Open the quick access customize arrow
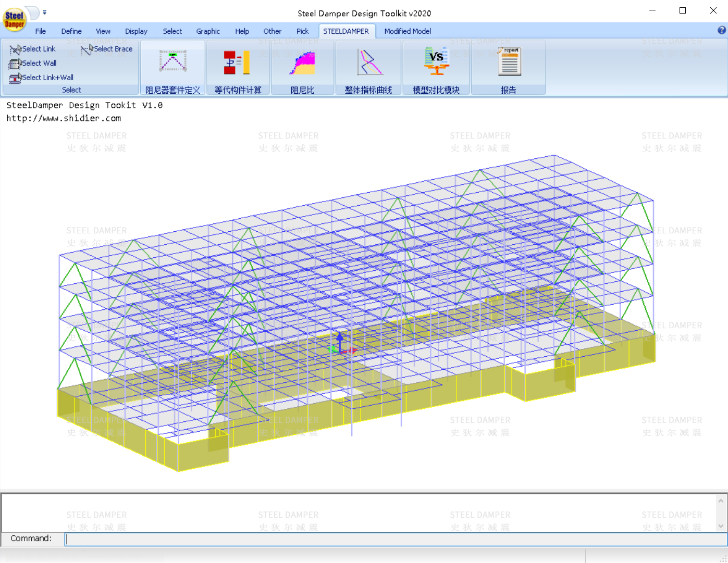728x563 pixels. pyautogui.click(x=45, y=12)
